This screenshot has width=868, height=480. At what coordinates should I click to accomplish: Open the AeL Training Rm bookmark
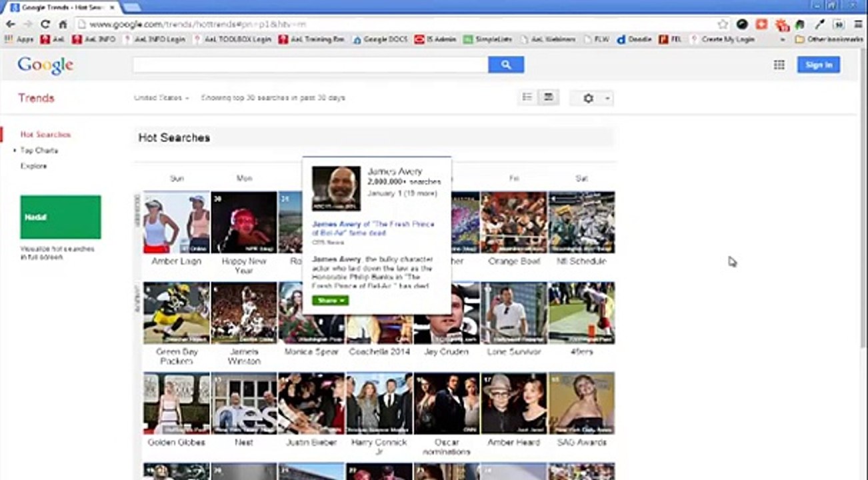click(x=311, y=39)
